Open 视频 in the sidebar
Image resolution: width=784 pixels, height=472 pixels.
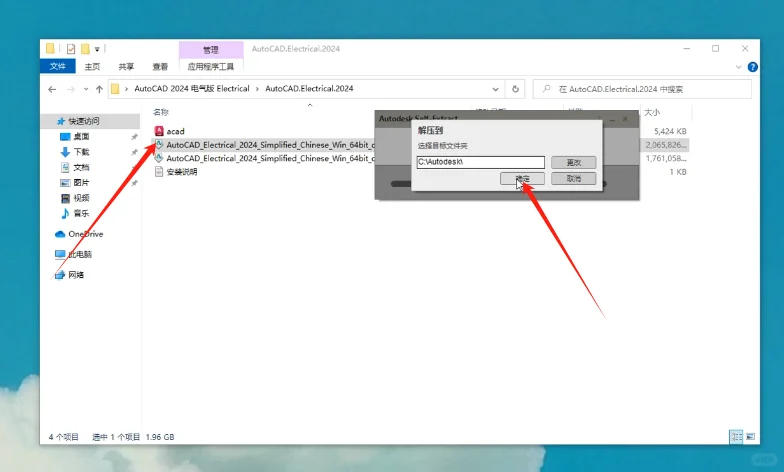81,198
